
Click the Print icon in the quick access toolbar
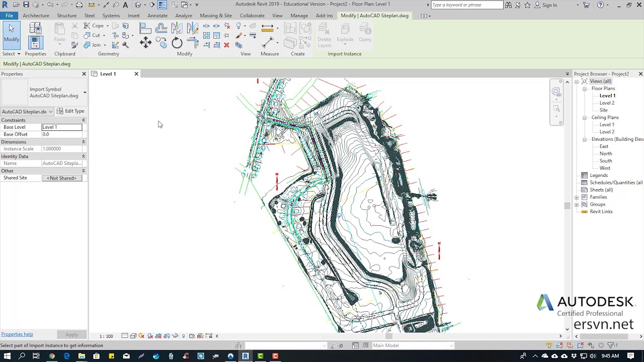tap(79, 5)
